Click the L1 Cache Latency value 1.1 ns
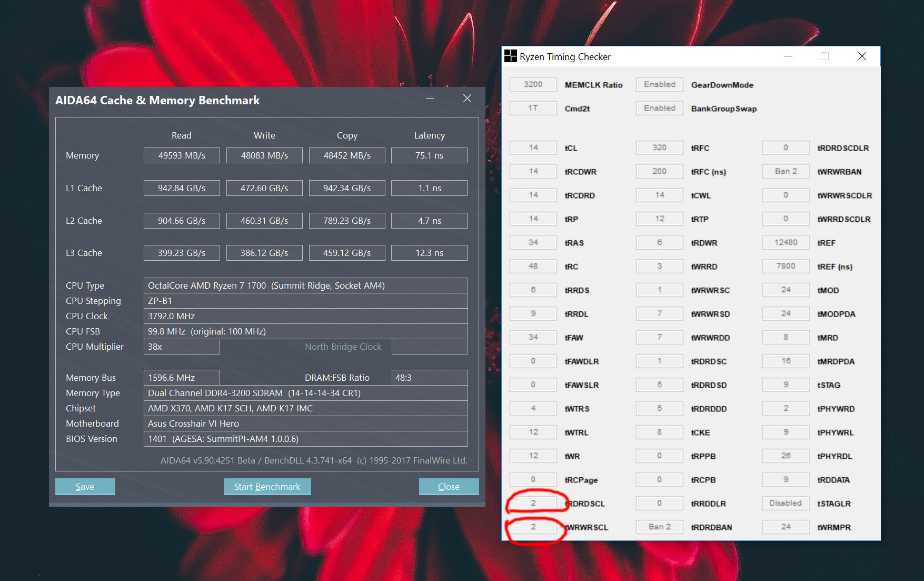This screenshot has height=581, width=924. [429, 188]
